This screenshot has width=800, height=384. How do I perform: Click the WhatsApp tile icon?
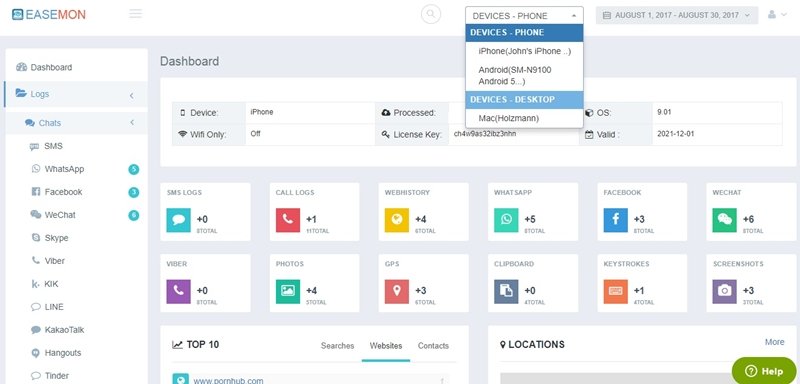point(506,220)
